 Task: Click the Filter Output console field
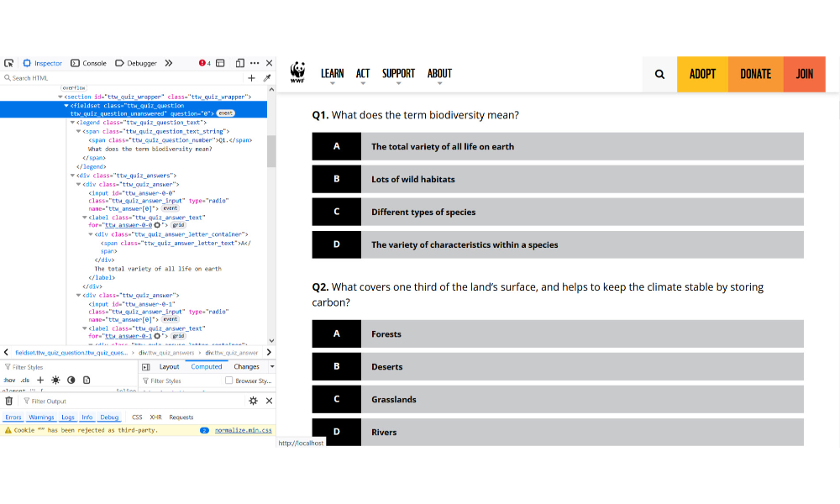tap(134, 402)
